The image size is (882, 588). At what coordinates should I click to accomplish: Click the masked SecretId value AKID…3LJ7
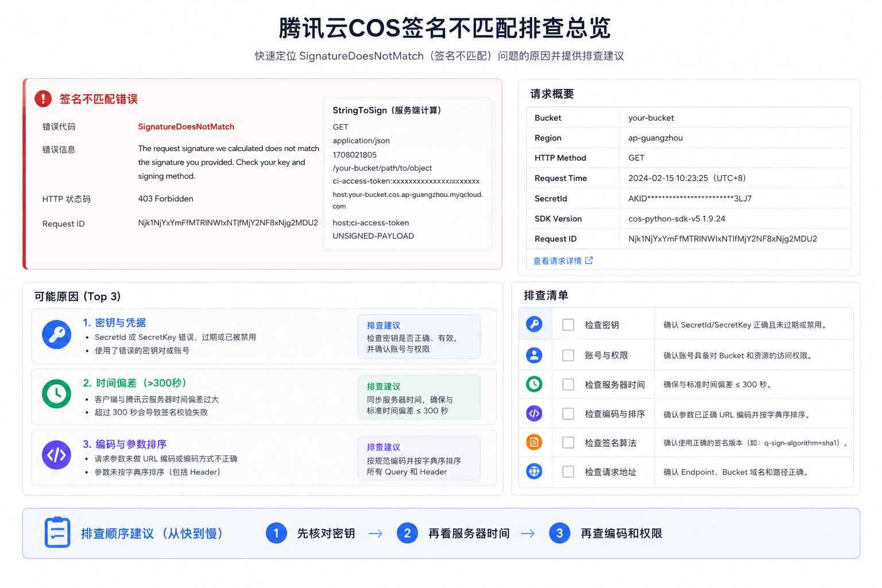690,199
